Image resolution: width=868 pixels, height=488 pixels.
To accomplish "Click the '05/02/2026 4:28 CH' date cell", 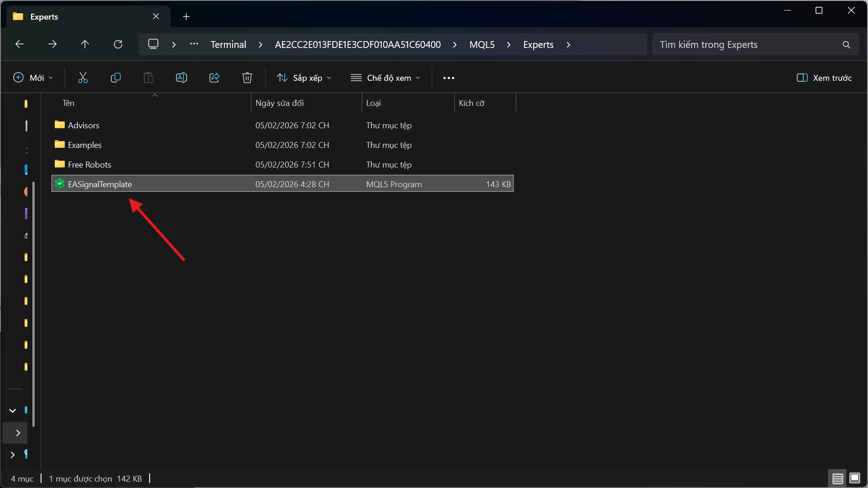I will click(292, 184).
